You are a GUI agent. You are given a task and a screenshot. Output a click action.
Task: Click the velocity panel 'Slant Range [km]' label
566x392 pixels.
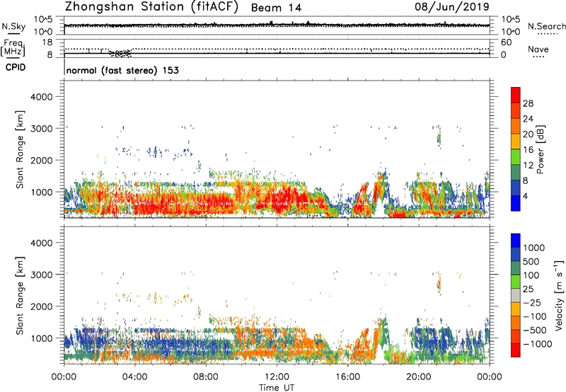(x=20, y=296)
